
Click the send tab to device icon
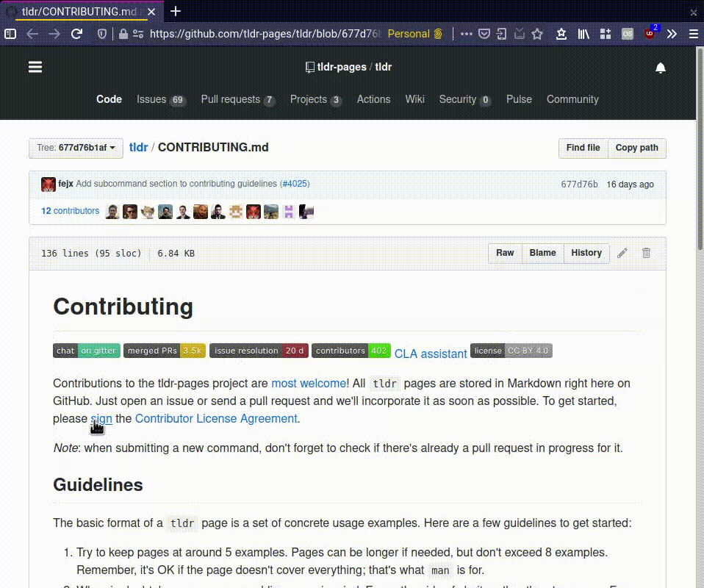tap(501, 34)
